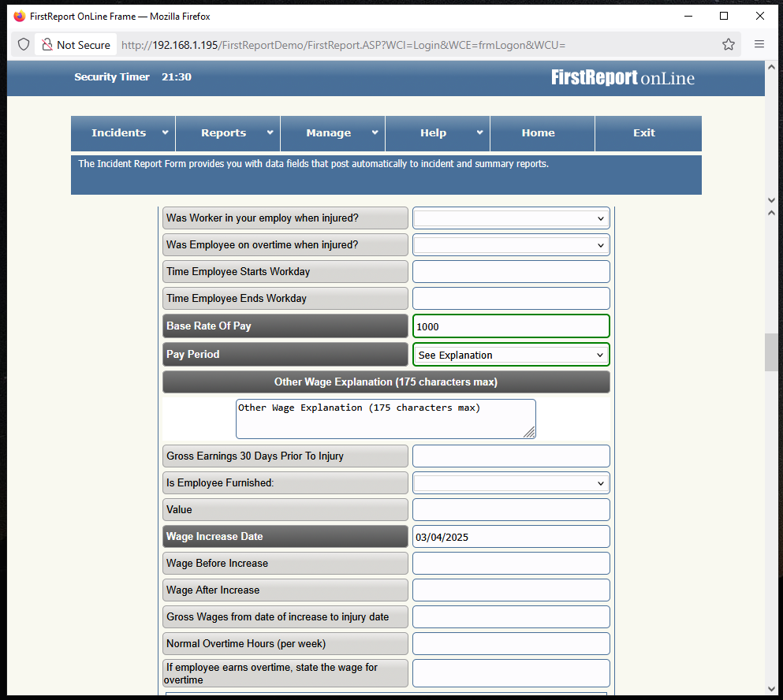Click the Not Secure lock icon
The width and height of the screenshot is (783, 700).
pyautogui.click(x=47, y=45)
